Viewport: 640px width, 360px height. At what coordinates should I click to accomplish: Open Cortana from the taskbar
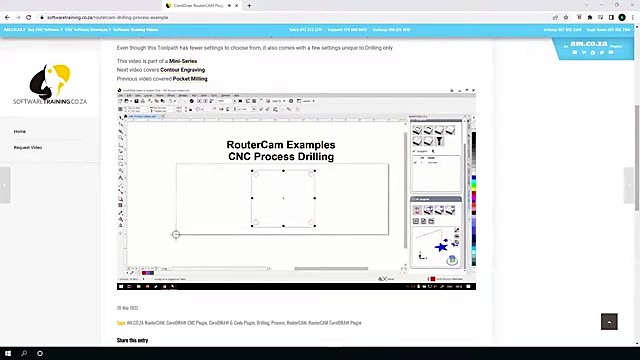[x=40, y=353]
